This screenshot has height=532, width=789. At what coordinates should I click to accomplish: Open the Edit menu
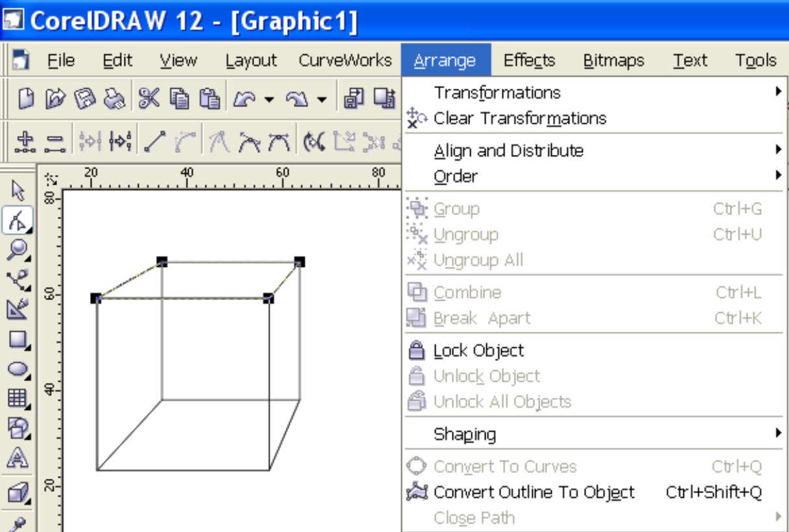[117, 60]
